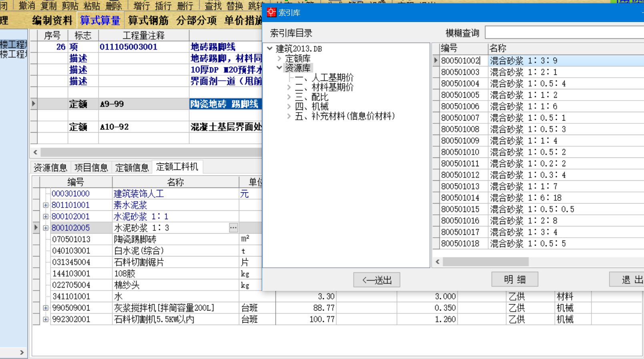Image resolution: width=644 pixels, height=359 pixels.
Task: Click the 000301000 建筑装饰人工 row
Action: [x=147, y=194]
